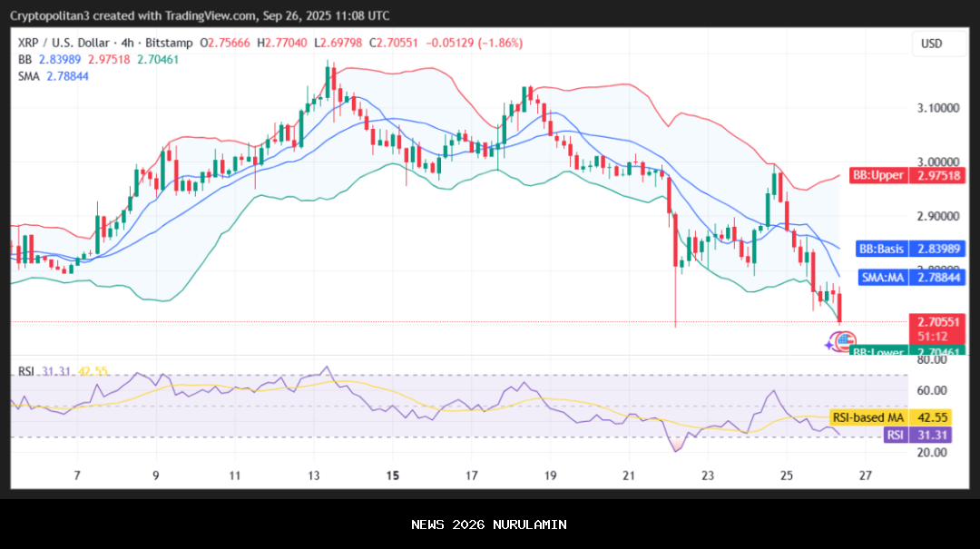Viewport: 980px width, 549px height.
Task: Select the BB indicator legend label
Action: (25, 59)
